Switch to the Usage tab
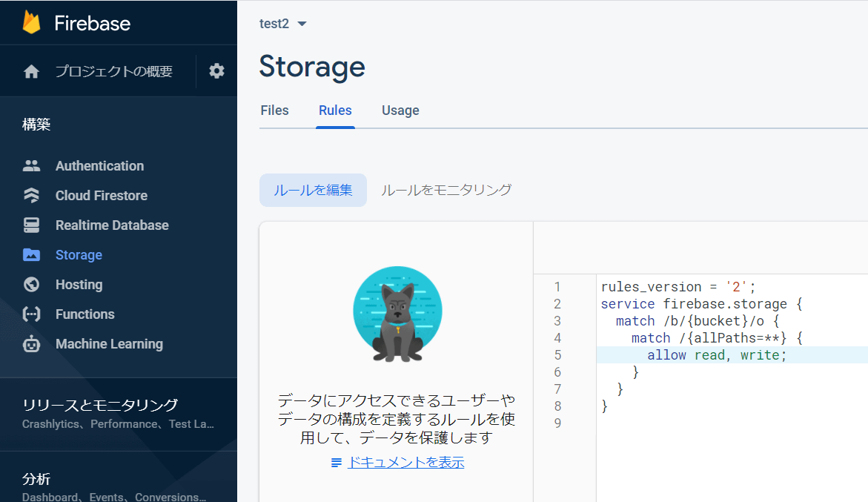This screenshot has height=502, width=868. point(400,110)
